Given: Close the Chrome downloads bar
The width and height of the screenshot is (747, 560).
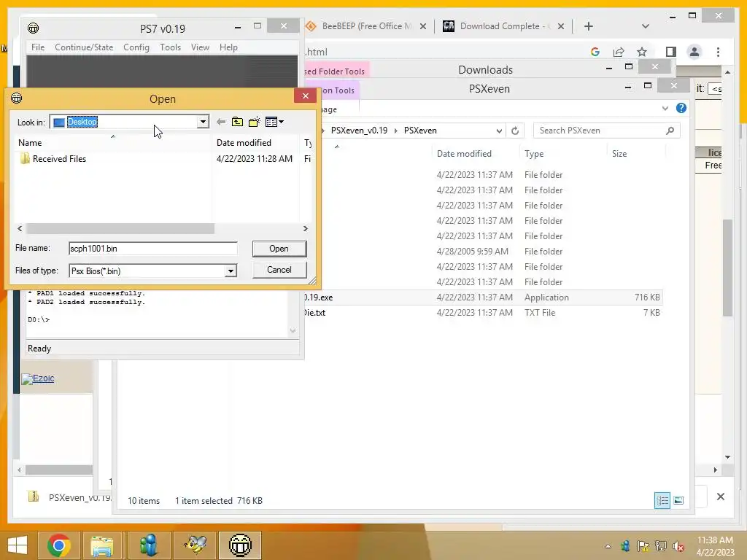Looking at the screenshot, I should 721,497.
